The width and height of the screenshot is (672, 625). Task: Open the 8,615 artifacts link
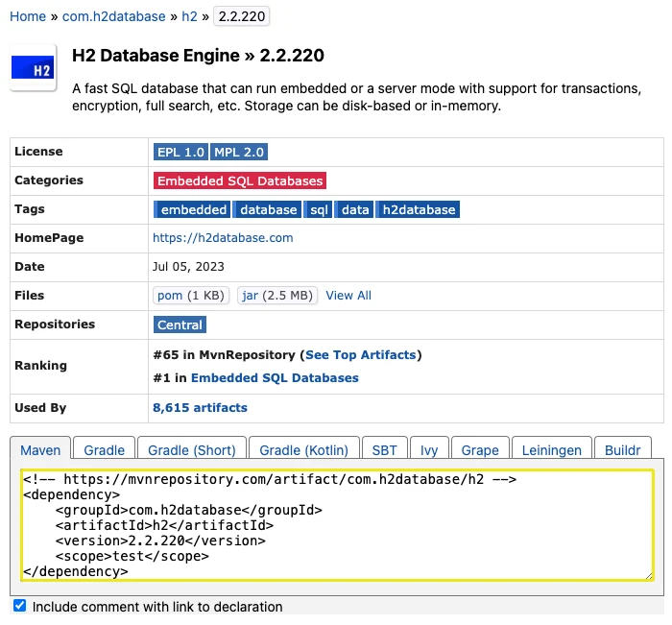200,408
